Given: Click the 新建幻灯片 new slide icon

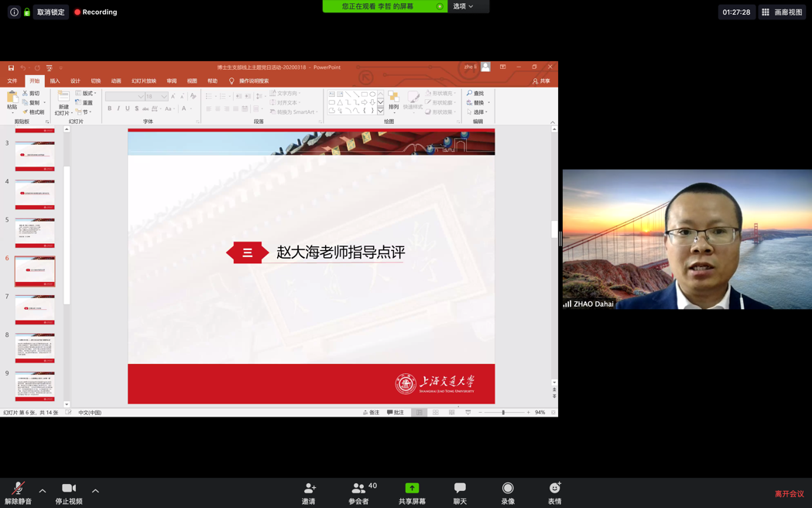Looking at the screenshot, I should pos(63,97).
